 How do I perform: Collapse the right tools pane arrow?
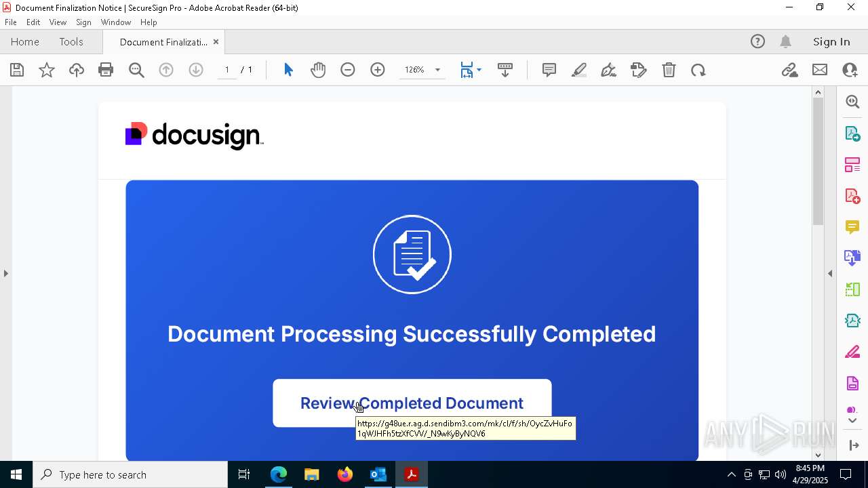coord(830,273)
